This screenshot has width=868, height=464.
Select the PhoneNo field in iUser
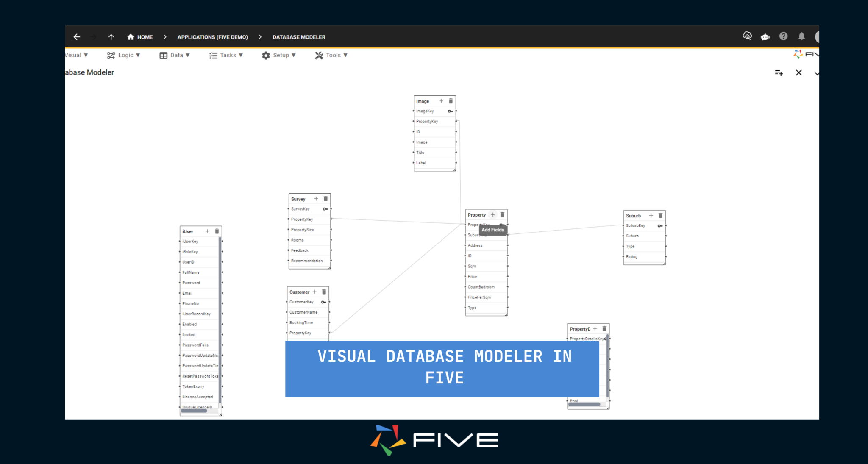coord(199,304)
